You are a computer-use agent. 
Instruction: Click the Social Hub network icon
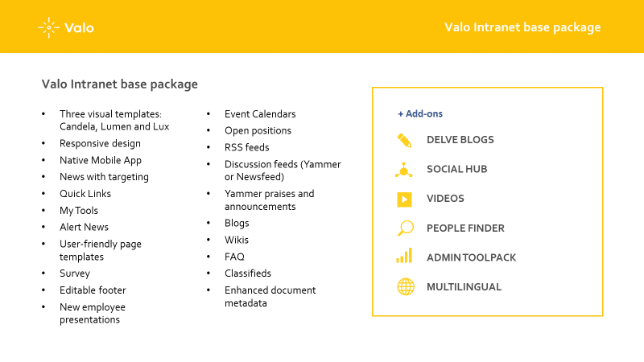pyautogui.click(x=404, y=170)
